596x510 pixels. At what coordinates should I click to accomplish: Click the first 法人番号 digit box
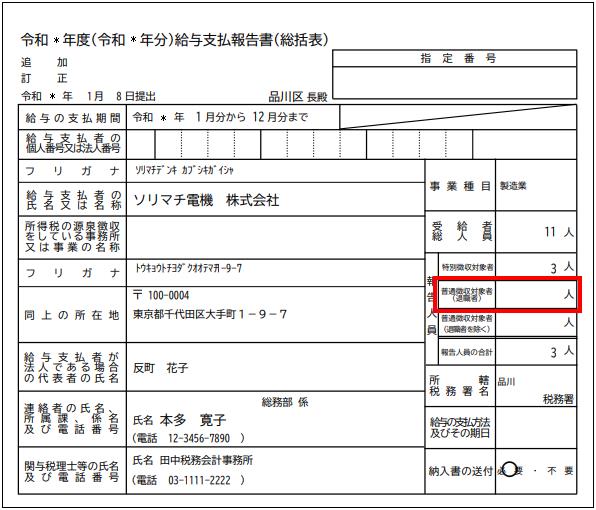coord(141,144)
